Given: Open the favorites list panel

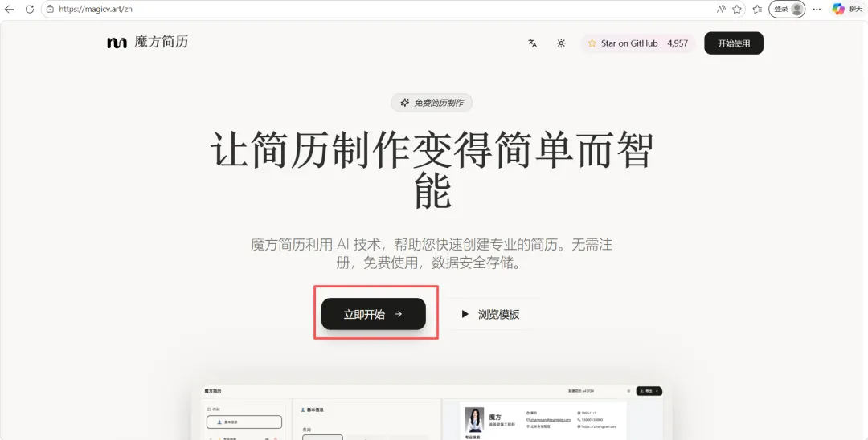Looking at the screenshot, I should click(757, 9).
